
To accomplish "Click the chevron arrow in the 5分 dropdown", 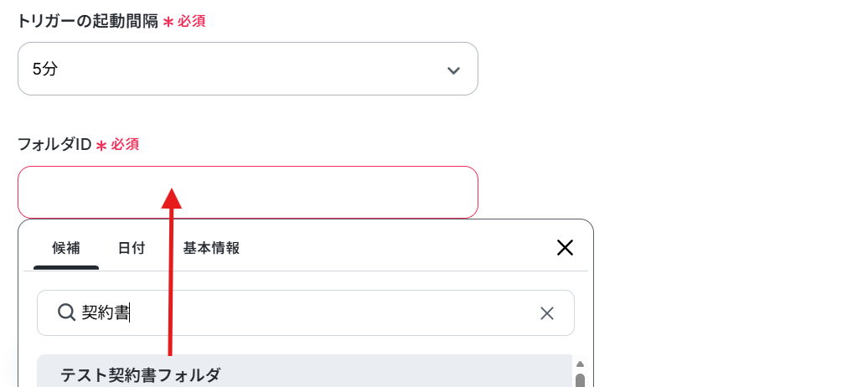I will (x=453, y=70).
